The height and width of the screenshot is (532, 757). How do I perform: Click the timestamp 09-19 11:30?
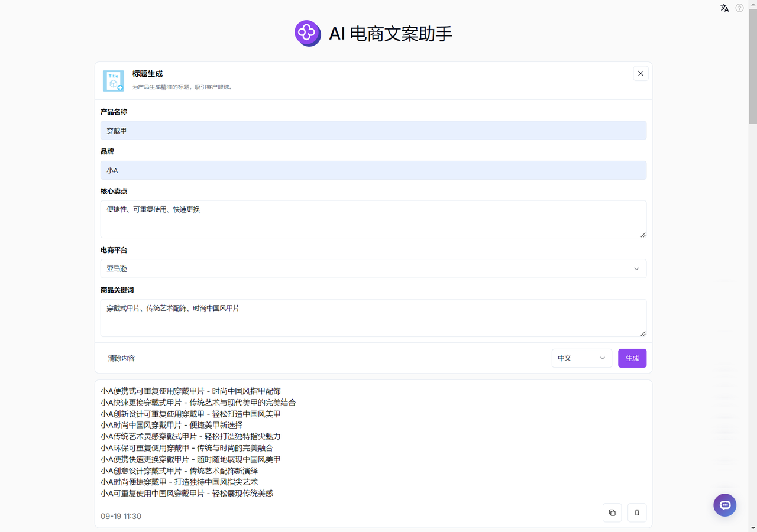pyautogui.click(x=121, y=516)
